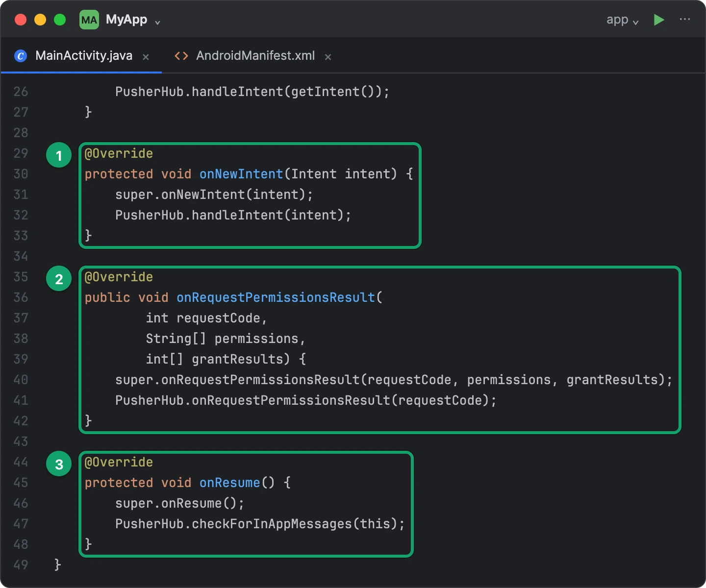Click the red close window button

pyautogui.click(x=21, y=20)
